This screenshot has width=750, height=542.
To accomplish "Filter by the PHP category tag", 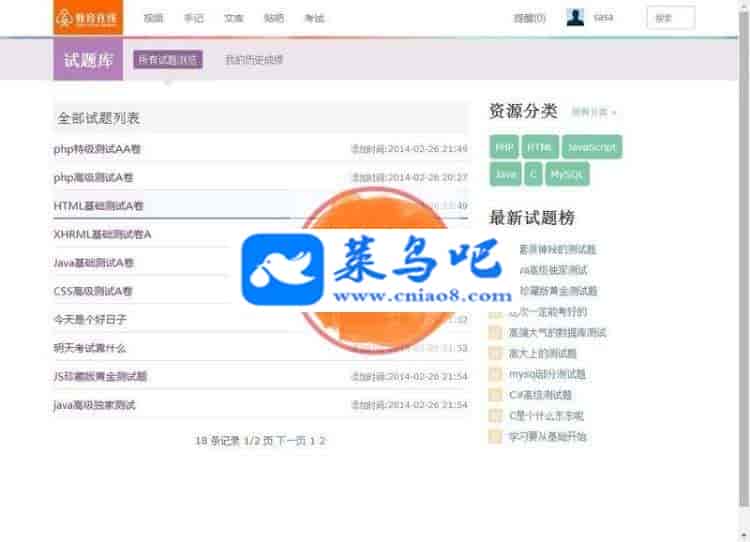I will pos(504,147).
